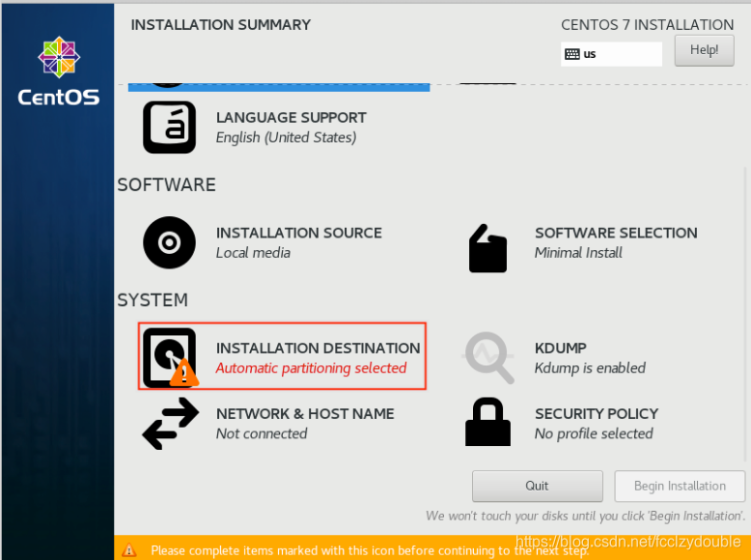Open the SECURITY POLICY label

597,414
